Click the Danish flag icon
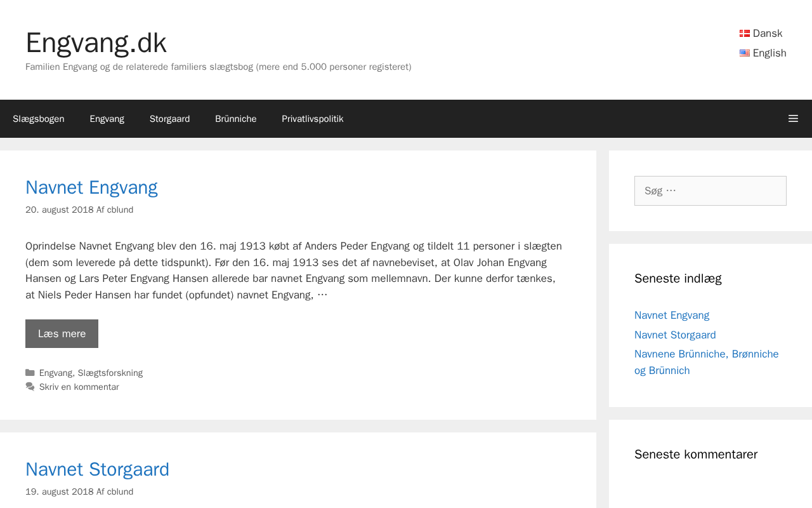 tap(745, 34)
